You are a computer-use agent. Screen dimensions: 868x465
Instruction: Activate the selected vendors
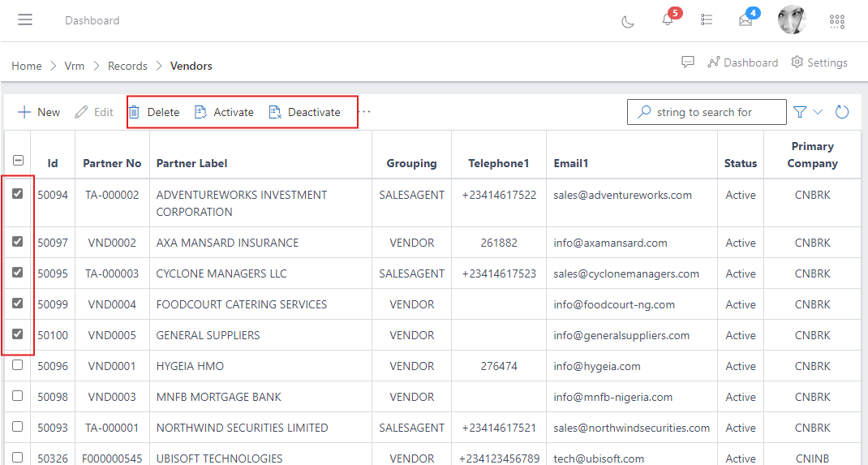(x=224, y=112)
